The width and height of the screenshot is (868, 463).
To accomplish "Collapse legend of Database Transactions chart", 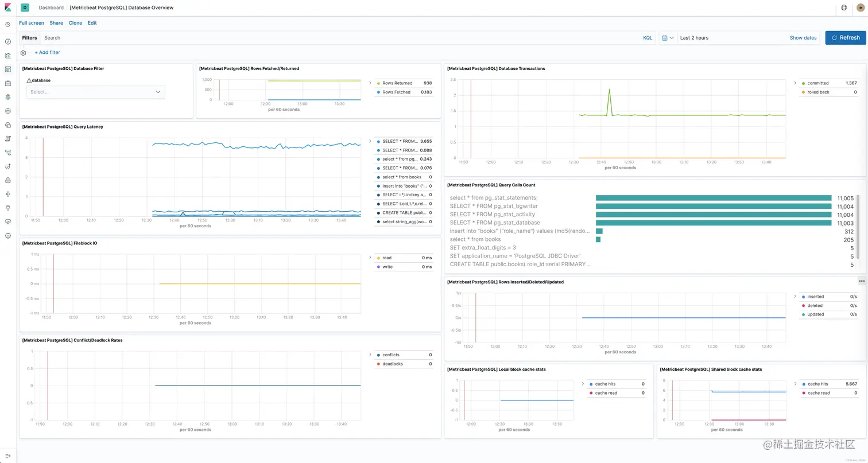I will (795, 83).
